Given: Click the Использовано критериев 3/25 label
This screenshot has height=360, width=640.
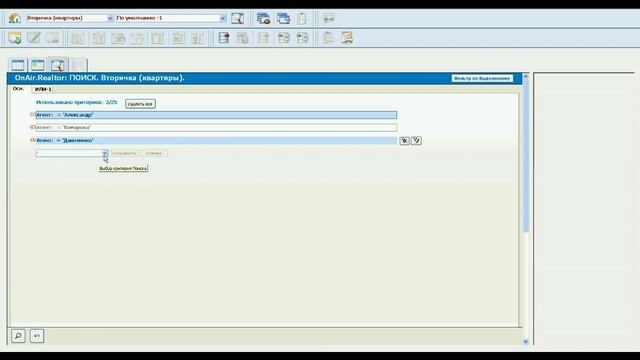Looking at the screenshot, I should click(76, 102).
